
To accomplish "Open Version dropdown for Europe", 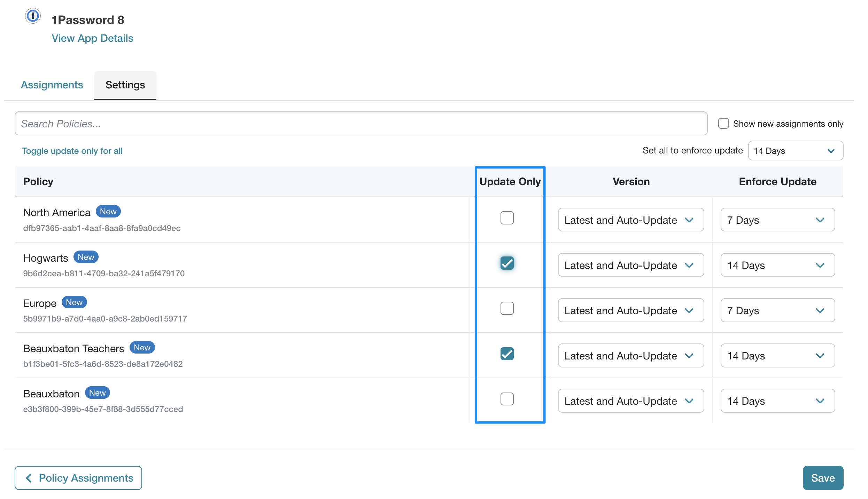I will pyautogui.click(x=631, y=310).
